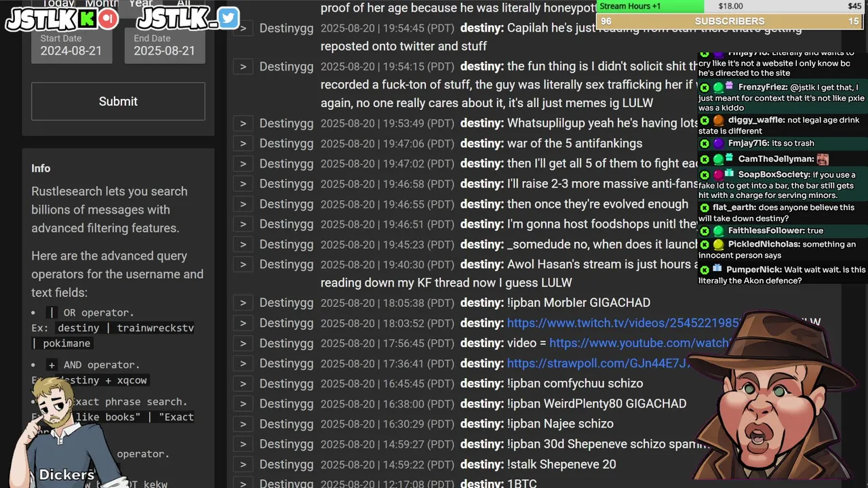The image size is (868, 488).
Task: Click the text '!stalk Shepeneve 20'
Action: 561,464
